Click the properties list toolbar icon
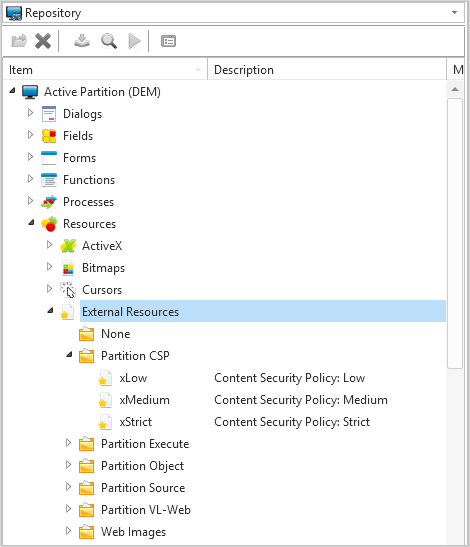 [x=168, y=41]
